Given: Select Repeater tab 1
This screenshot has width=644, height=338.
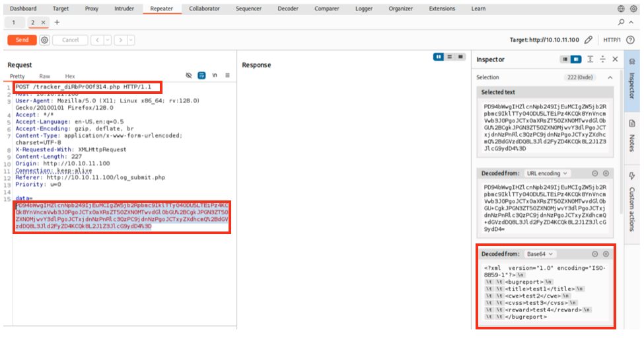Looking at the screenshot, I should click(x=14, y=22).
